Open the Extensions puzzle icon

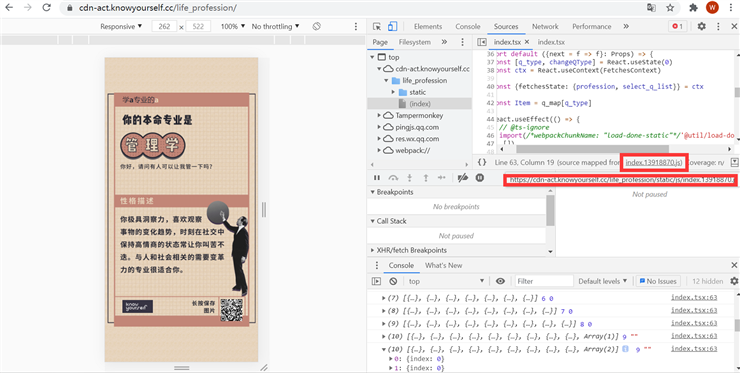(x=693, y=8)
